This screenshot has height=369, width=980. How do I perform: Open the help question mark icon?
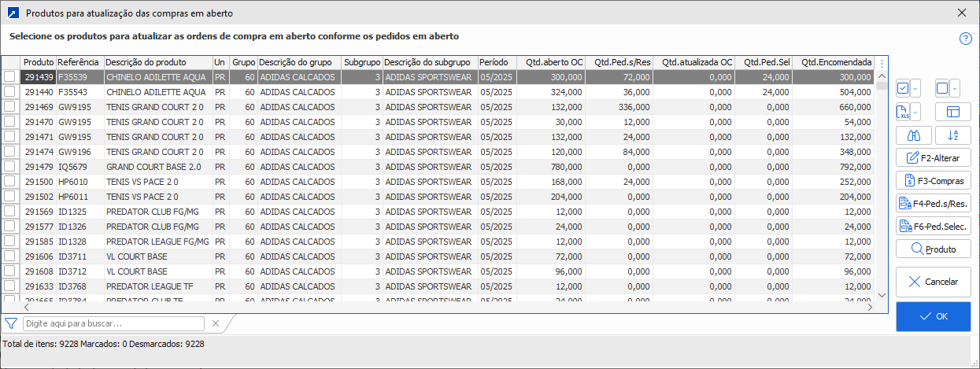click(965, 39)
